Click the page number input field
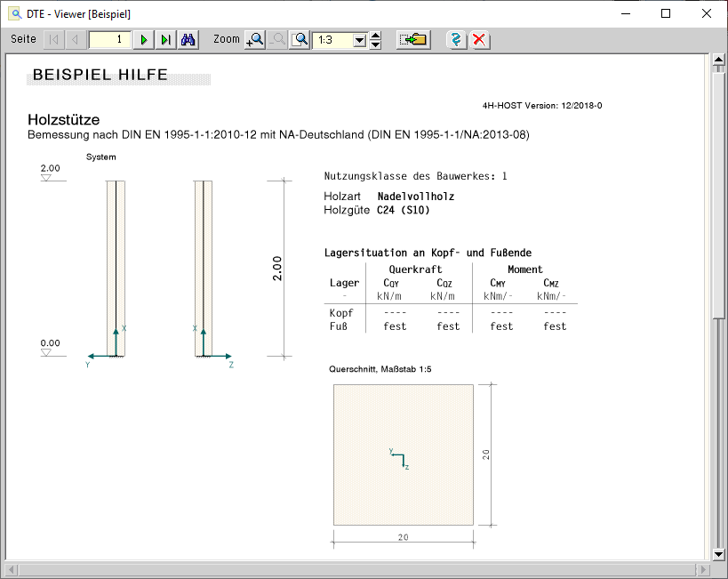Viewport: 728px width, 579px height. point(110,40)
